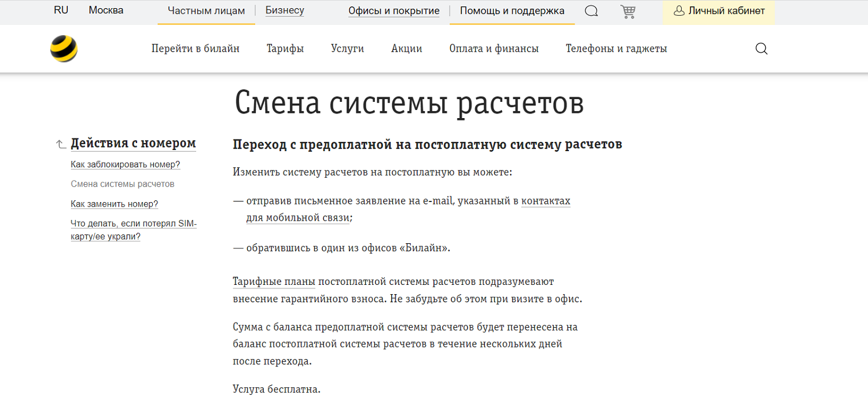Open Перейти в билайн menu
This screenshot has width=868, height=403.
click(196, 49)
